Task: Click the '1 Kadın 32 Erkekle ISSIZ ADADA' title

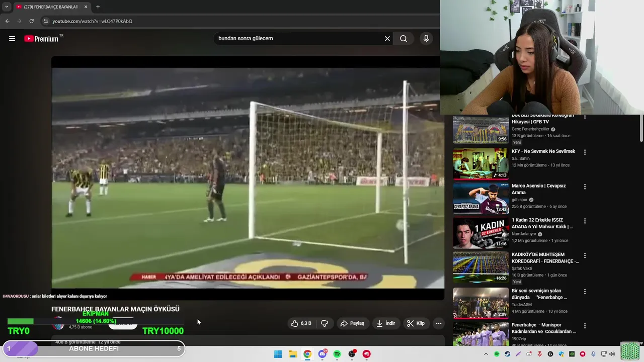Action: 542,223
